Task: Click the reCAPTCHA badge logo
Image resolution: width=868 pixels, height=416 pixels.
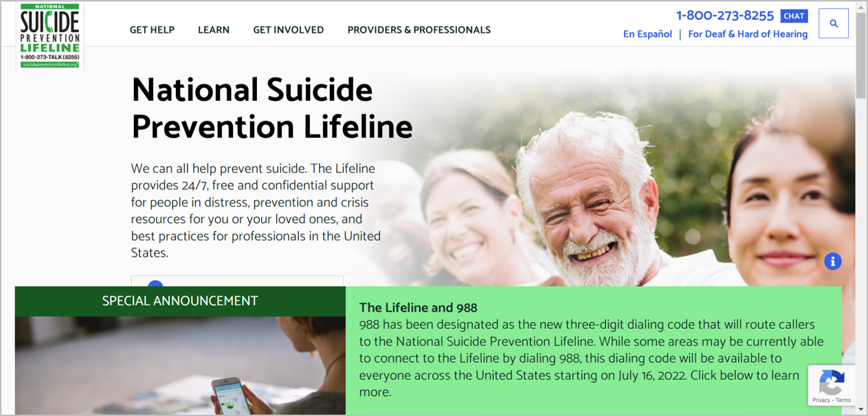Action: tap(832, 382)
